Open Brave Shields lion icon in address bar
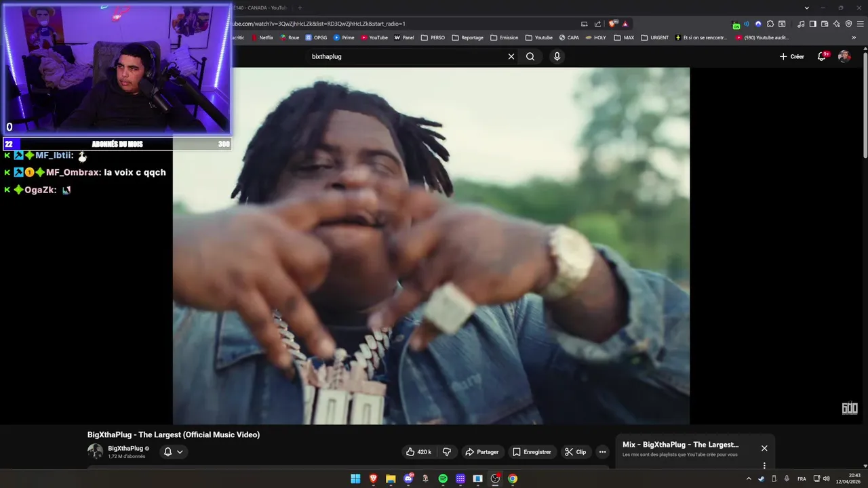868x488 pixels. (x=613, y=24)
